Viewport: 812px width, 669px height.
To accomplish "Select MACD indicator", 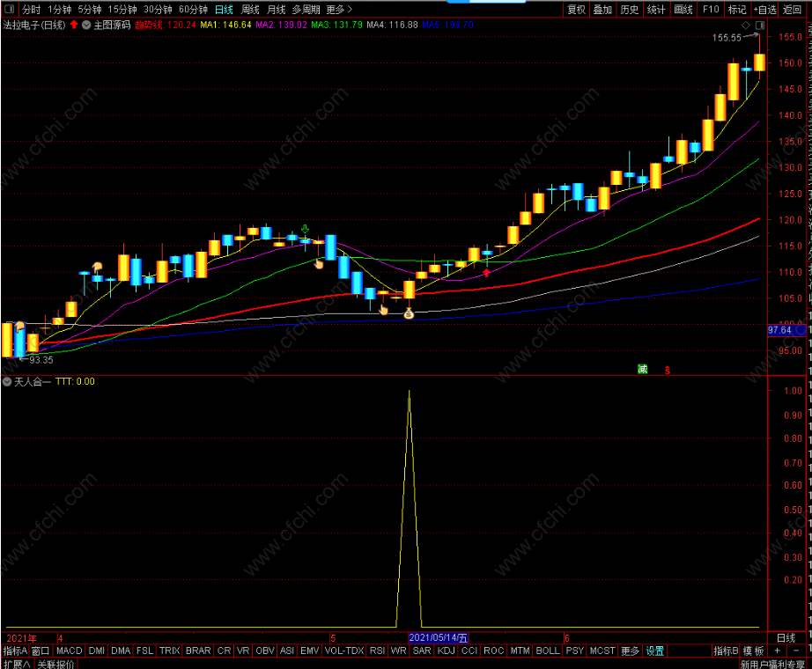I will (70, 651).
